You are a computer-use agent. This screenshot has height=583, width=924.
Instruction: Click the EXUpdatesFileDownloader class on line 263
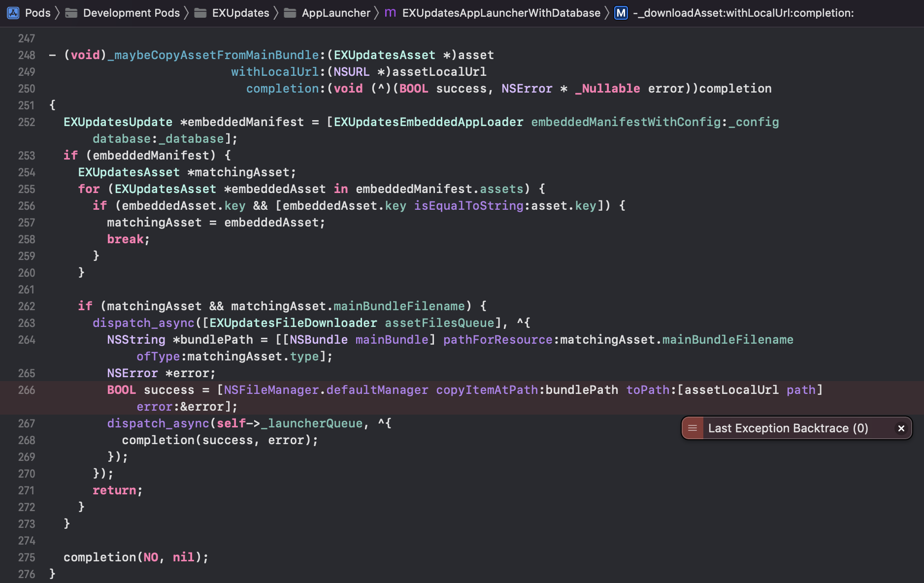coord(294,323)
